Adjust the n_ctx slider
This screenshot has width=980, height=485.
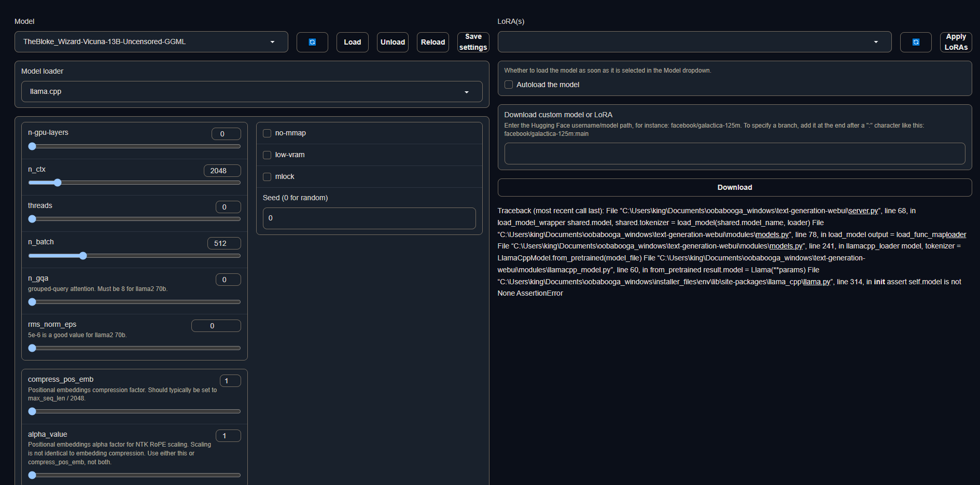[57, 183]
